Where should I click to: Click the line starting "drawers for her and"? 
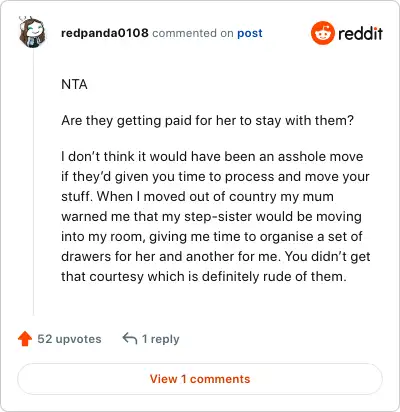216,257
